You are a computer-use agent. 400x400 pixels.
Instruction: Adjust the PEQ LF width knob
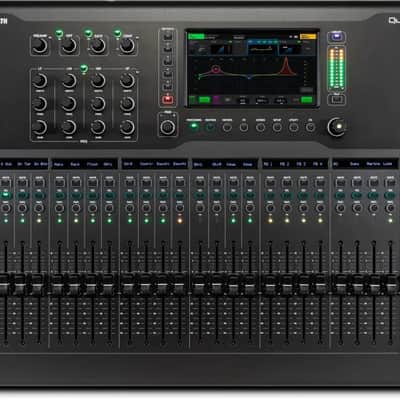click(40, 81)
